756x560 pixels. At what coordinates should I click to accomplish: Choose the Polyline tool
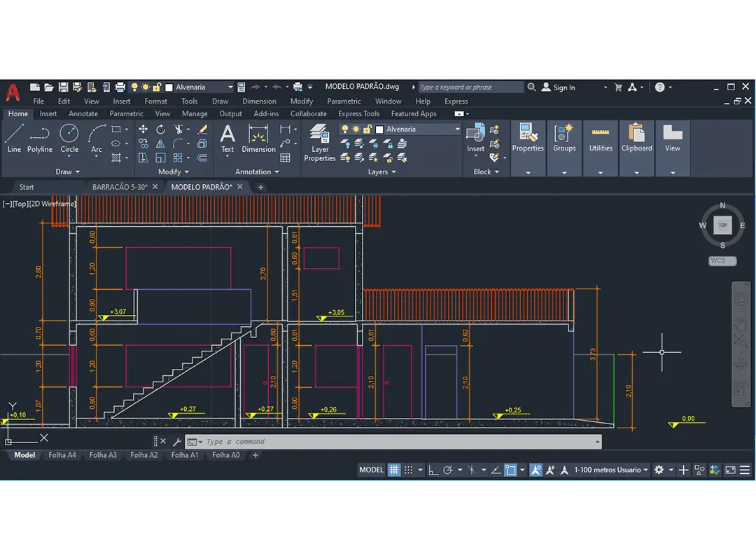click(x=40, y=137)
